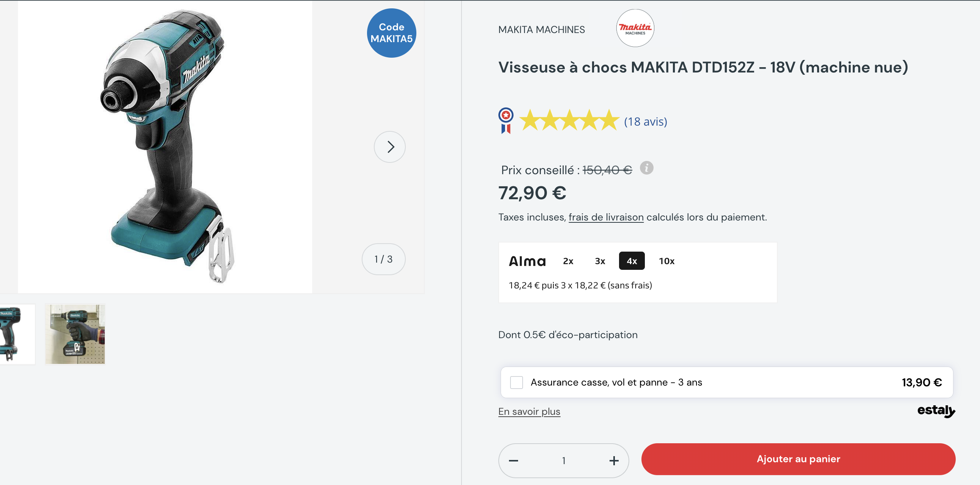Select Alma 4x installment option
This screenshot has height=485, width=980.
click(x=632, y=261)
